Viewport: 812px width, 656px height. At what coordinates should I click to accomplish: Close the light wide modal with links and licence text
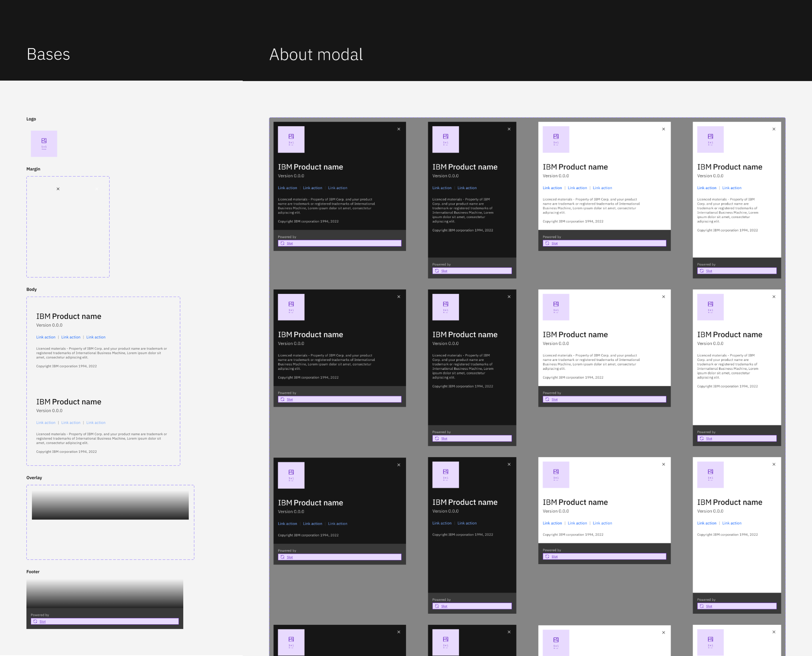[x=663, y=129]
